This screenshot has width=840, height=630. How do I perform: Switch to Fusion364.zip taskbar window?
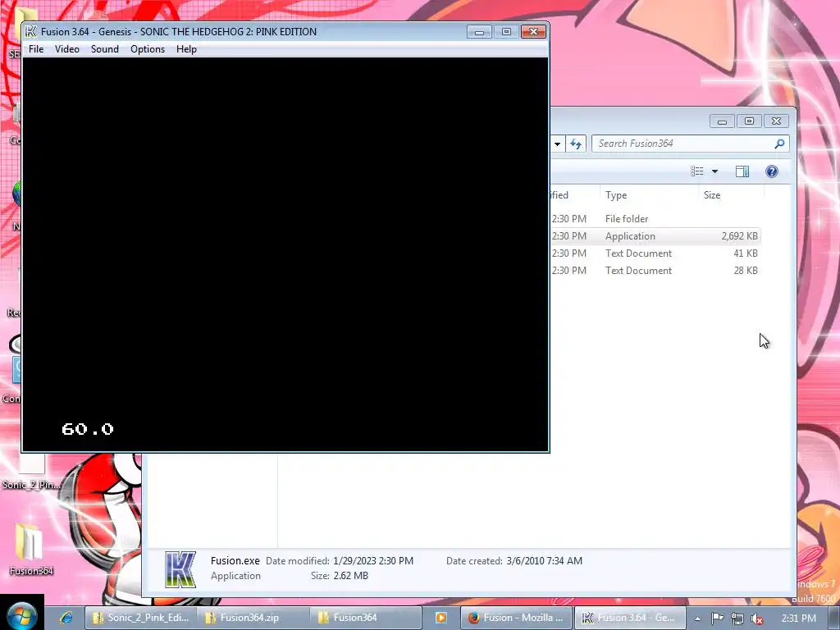(253, 618)
